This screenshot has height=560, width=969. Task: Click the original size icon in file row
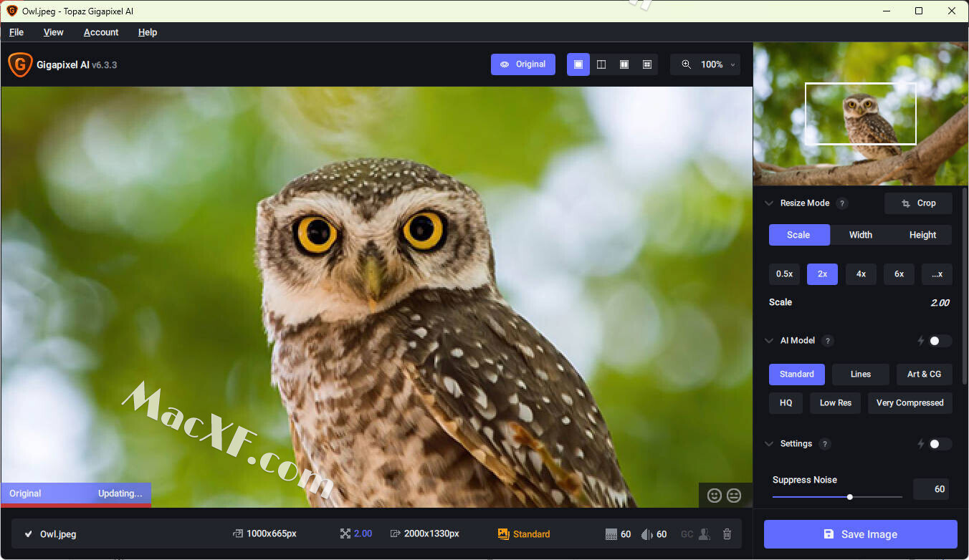pyautogui.click(x=237, y=534)
